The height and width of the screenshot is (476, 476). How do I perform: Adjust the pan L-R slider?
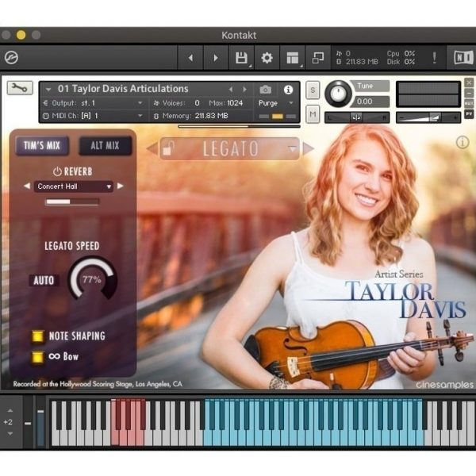pos(357,117)
